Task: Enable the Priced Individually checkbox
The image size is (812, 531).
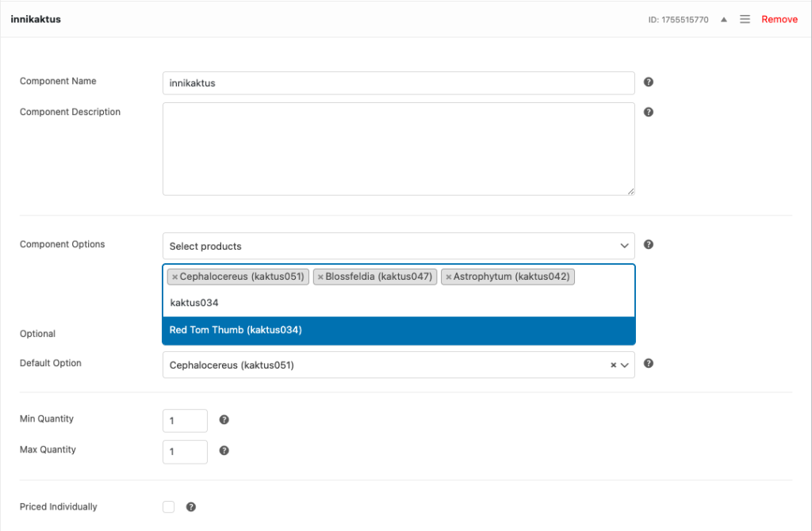Action: (169, 507)
